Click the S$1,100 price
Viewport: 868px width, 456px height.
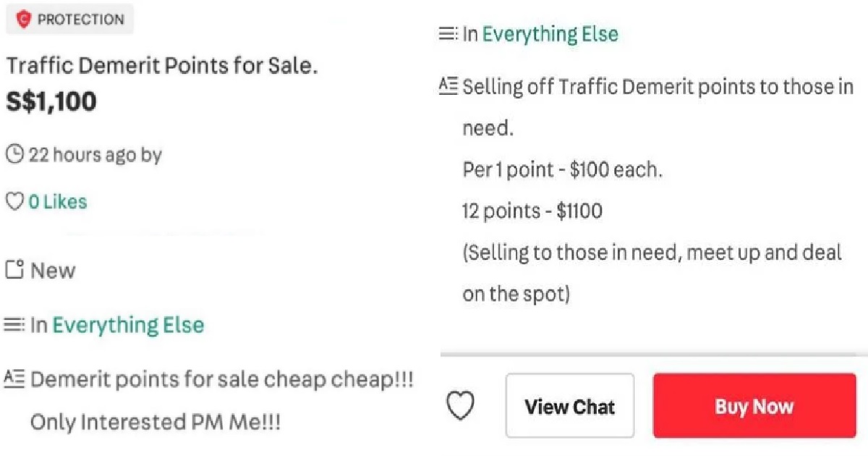pos(51,101)
